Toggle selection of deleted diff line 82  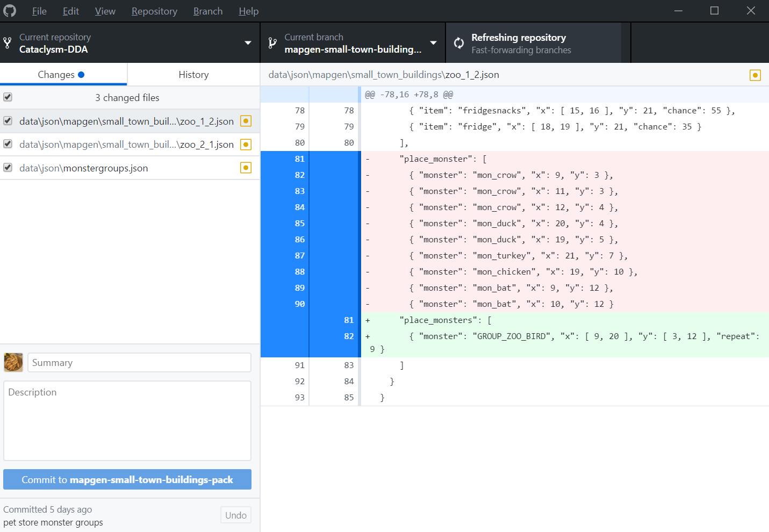click(310, 175)
